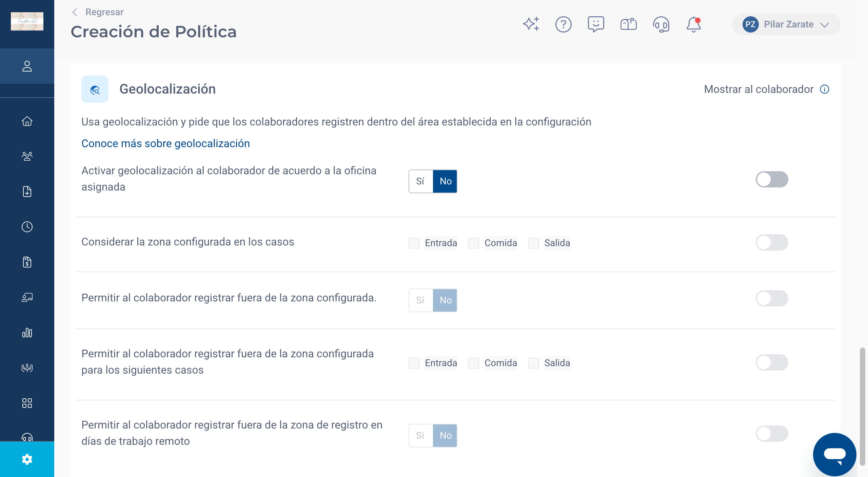
Task: Open the mailbox icon in header
Action: tap(629, 24)
